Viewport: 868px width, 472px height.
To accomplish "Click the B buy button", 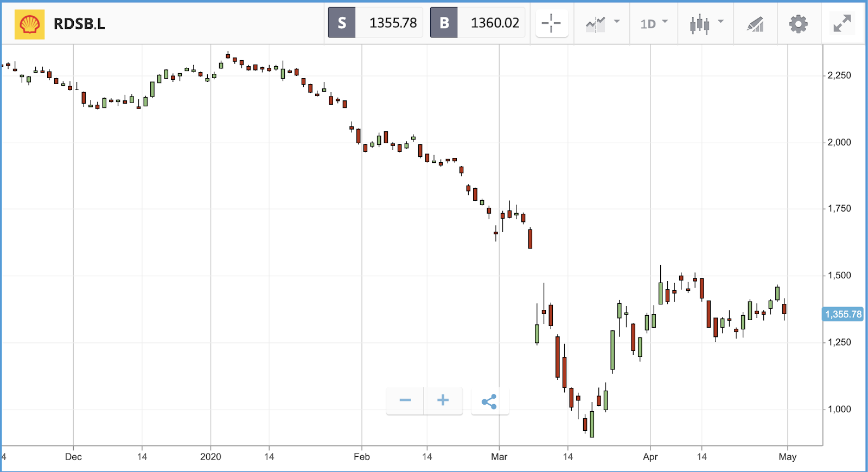I will 444,23.
